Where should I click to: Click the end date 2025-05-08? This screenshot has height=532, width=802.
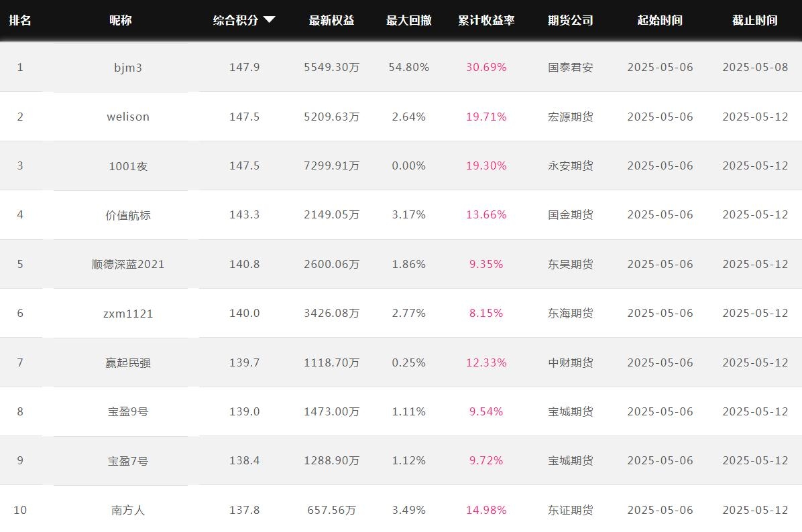tap(755, 68)
